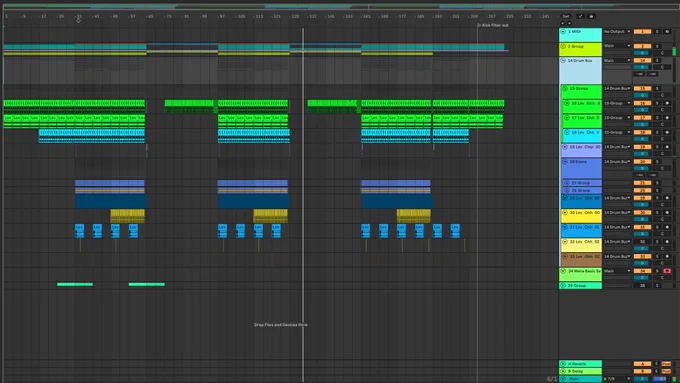Jump to the next locator arrow
Screen dimensions: 680x383
click(569, 23)
